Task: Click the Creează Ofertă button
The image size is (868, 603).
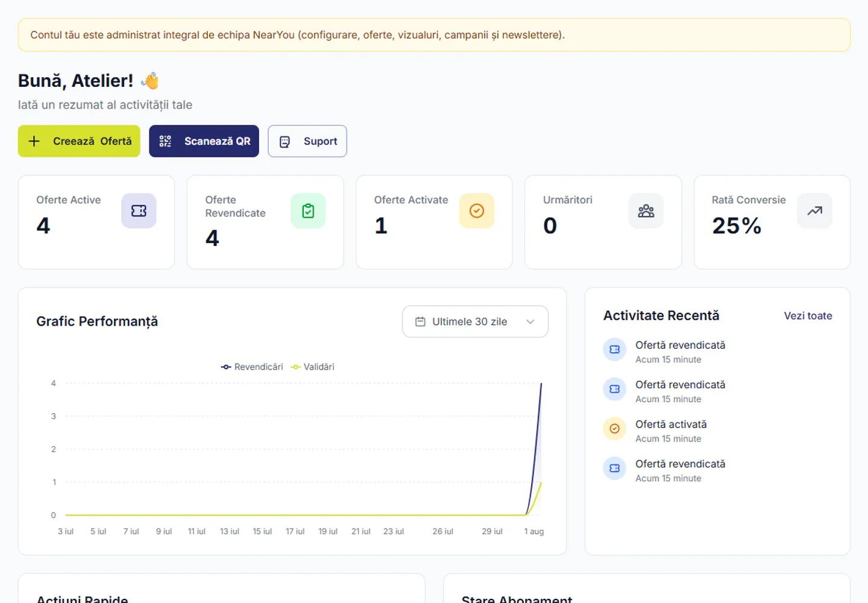Action: [x=79, y=141]
